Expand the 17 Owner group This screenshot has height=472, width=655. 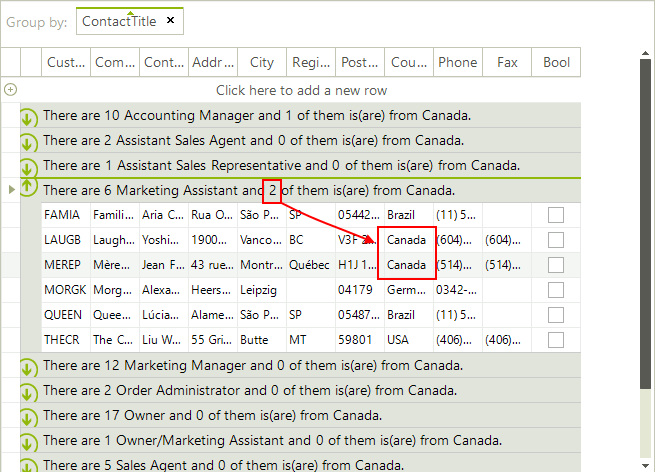coord(28,418)
